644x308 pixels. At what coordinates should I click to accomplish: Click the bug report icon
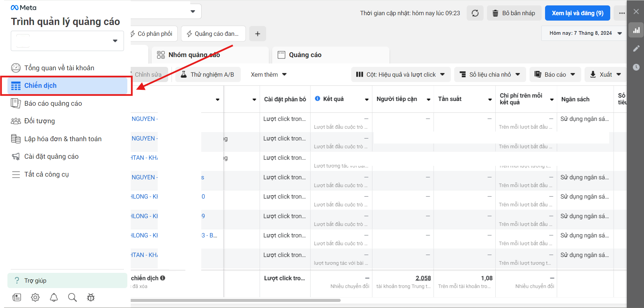pyautogui.click(x=91, y=298)
